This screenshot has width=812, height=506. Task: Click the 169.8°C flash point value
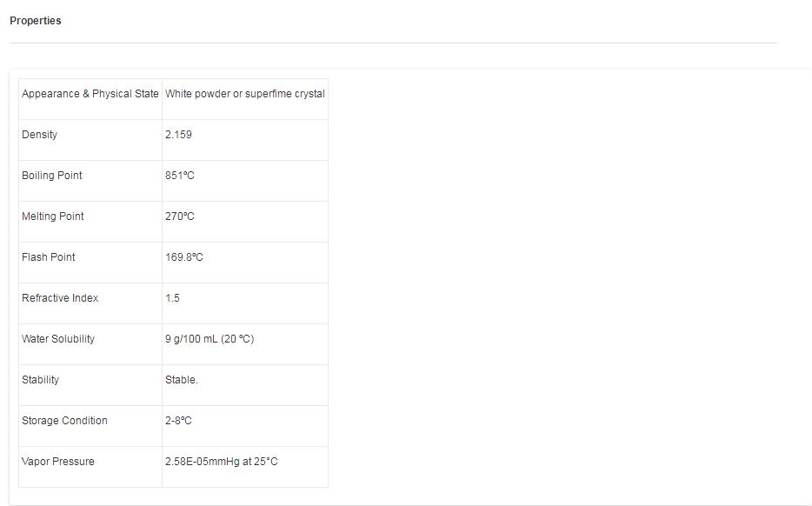(184, 257)
